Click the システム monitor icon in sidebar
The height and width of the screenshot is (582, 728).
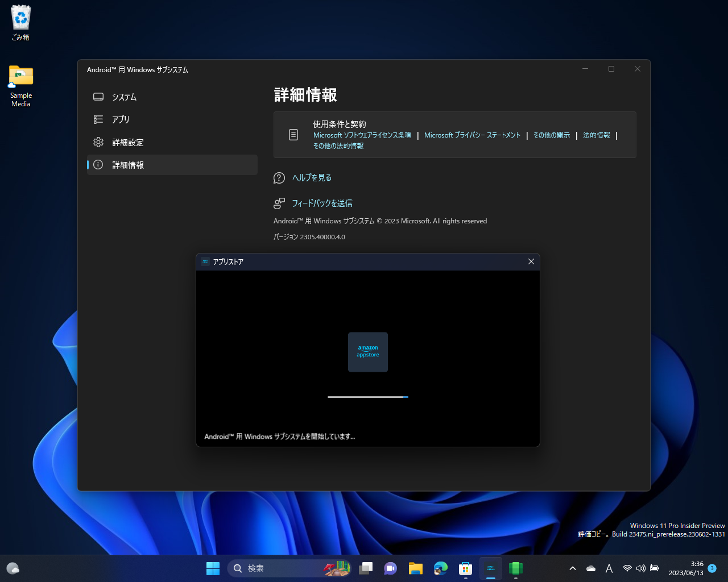point(98,97)
